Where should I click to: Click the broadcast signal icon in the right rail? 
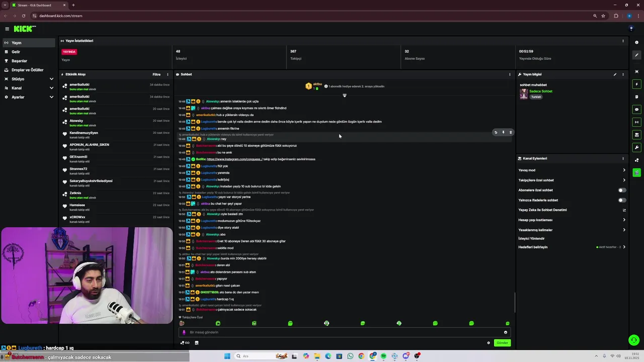[636, 122]
